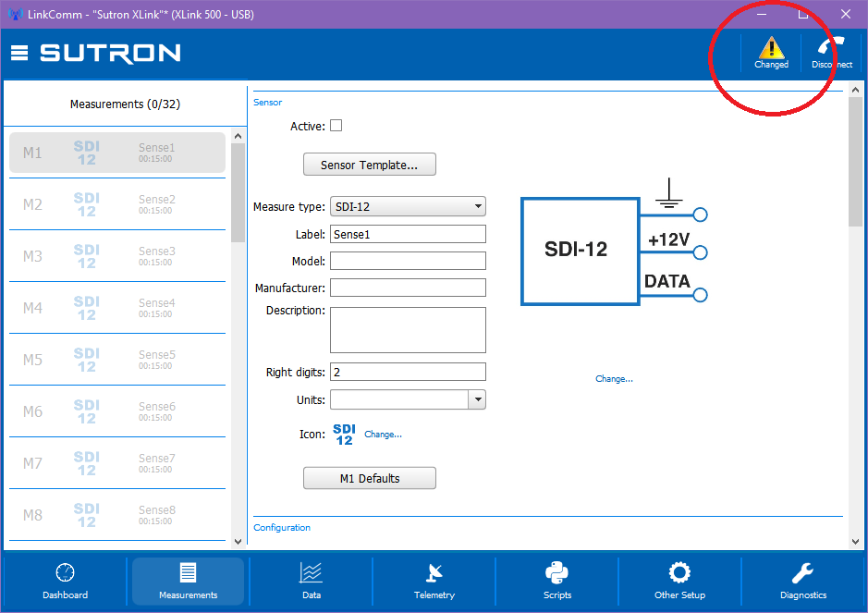
Task: Open the Scripts python tab
Action: (556, 582)
